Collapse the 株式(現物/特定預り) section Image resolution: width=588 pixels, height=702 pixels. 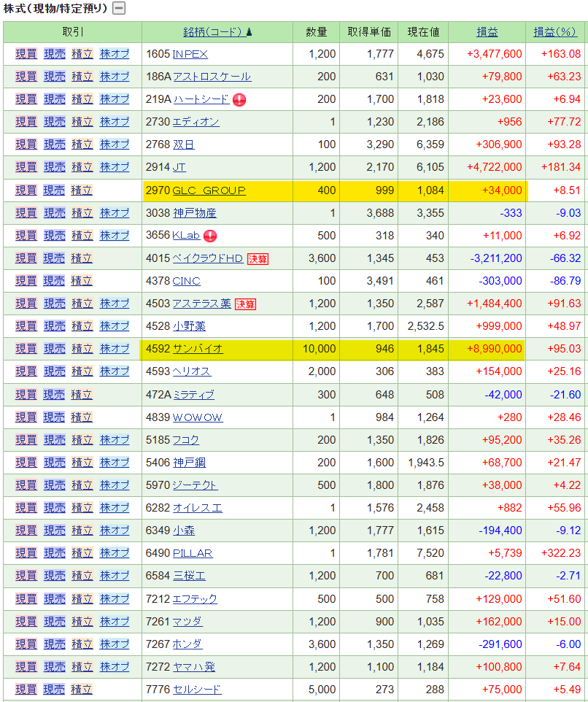click(119, 9)
